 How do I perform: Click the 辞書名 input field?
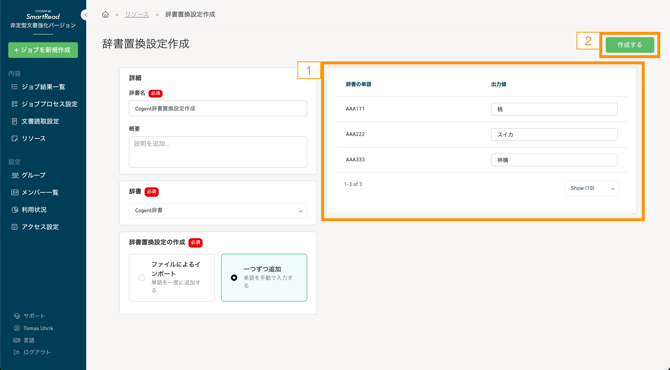pyautogui.click(x=218, y=109)
